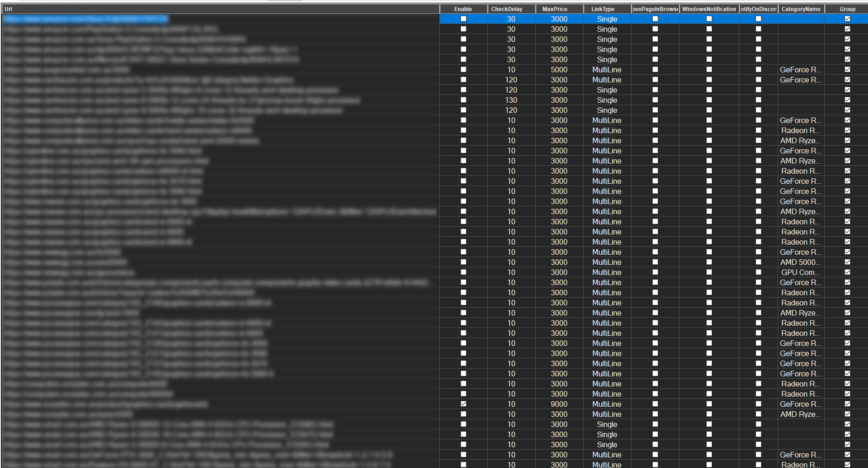Select the CategoryName column header
This screenshot has height=468, width=868.
pyautogui.click(x=801, y=9)
